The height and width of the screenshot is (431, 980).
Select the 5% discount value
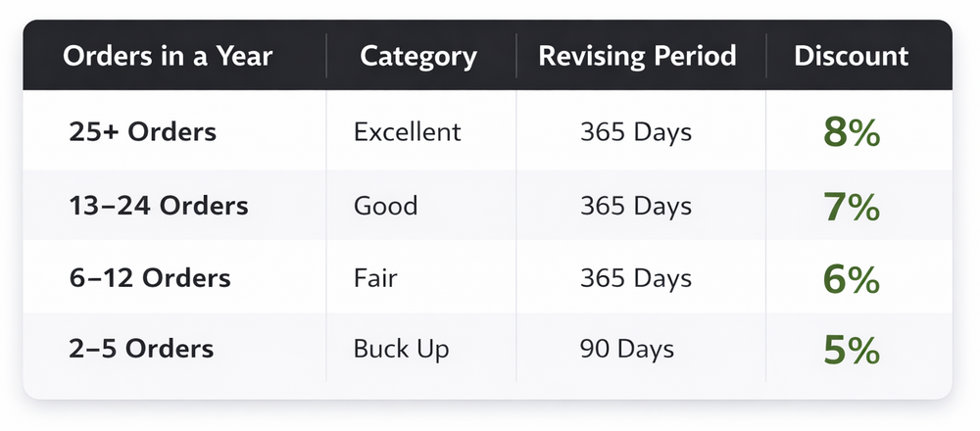tap(851, 350)
